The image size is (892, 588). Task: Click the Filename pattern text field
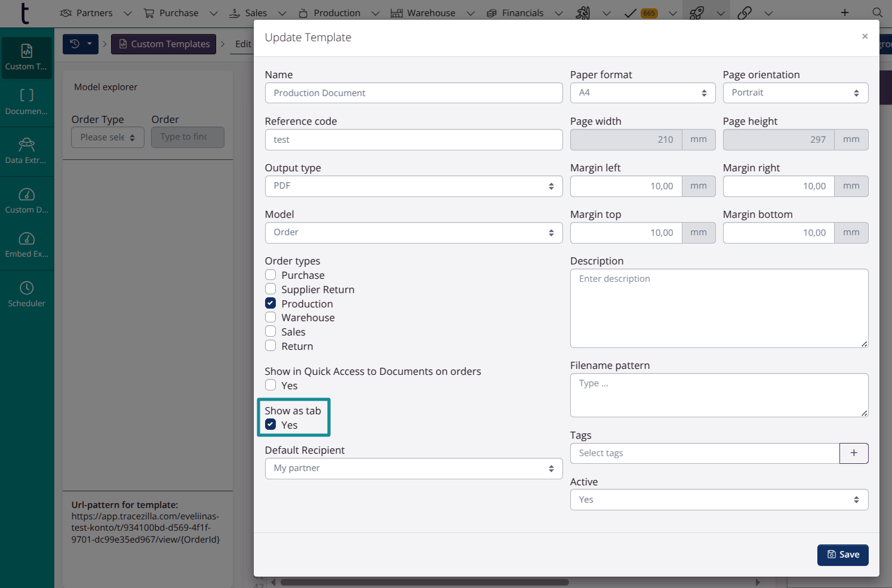point(719,395)
